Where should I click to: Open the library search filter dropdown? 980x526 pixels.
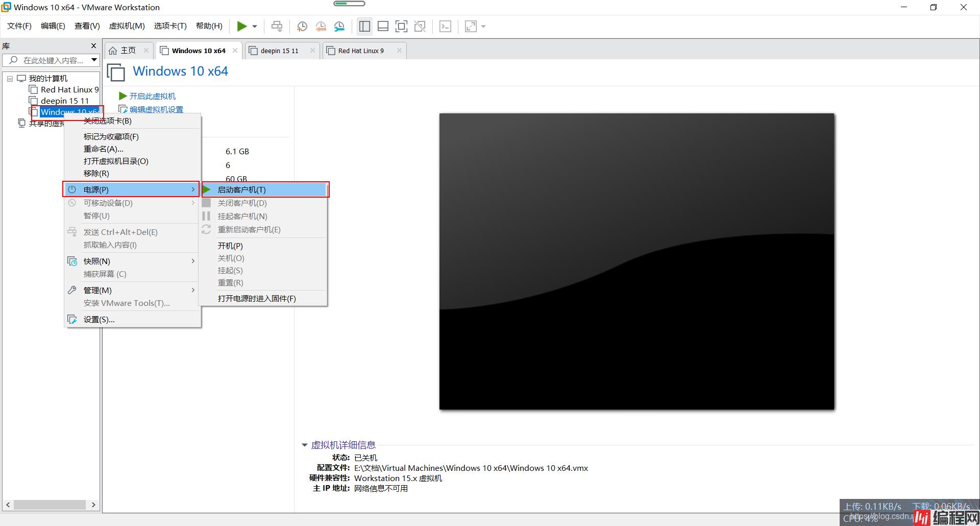pyautogui.click(x=94, y=60)
